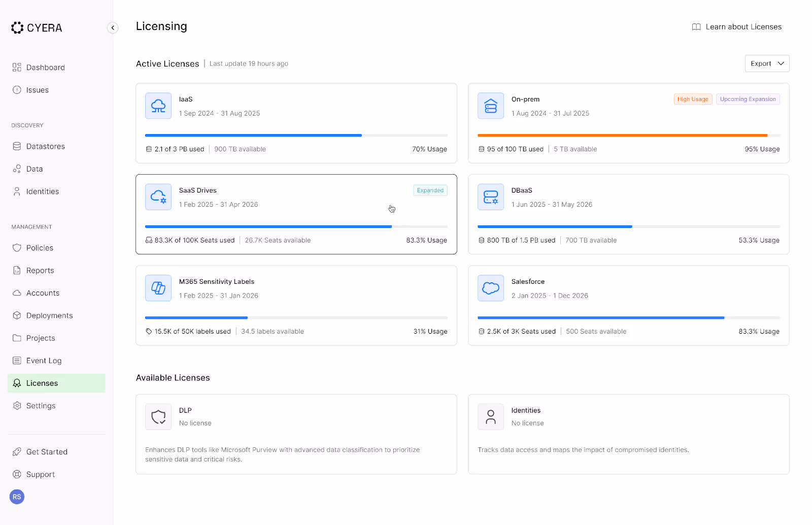Click the Support lifebuoy icon
The height and width of the screenshot is (525, 812).
pos(17,474)
